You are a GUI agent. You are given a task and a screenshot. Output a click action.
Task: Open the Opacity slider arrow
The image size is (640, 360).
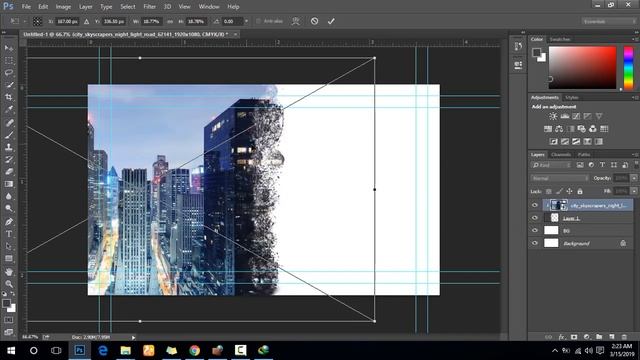(634, 178)
